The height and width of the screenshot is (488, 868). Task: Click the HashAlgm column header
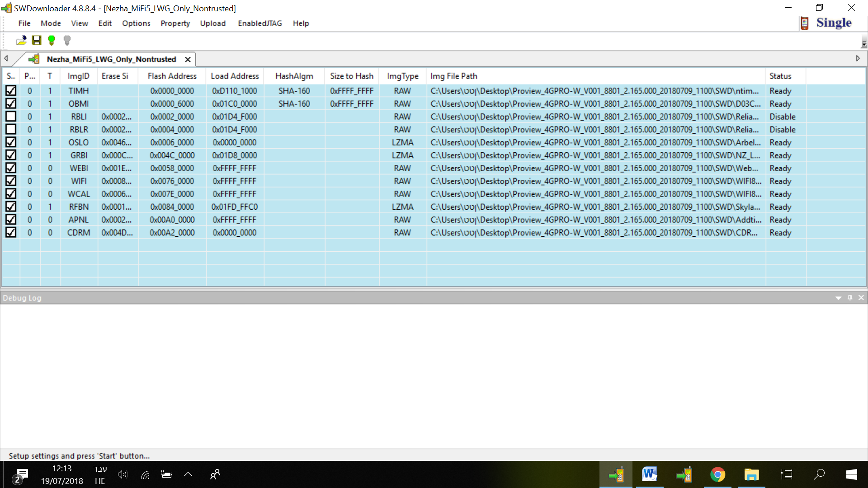[x=294, y=76]
